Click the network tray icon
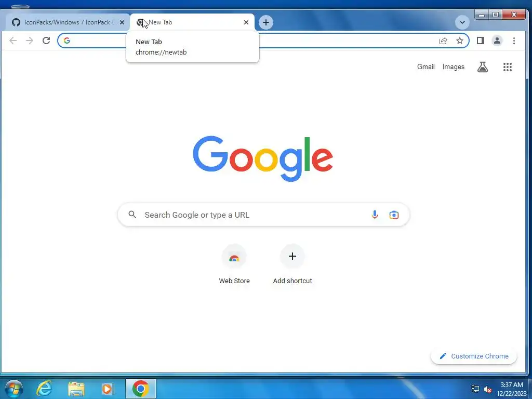 pos(475,389)
